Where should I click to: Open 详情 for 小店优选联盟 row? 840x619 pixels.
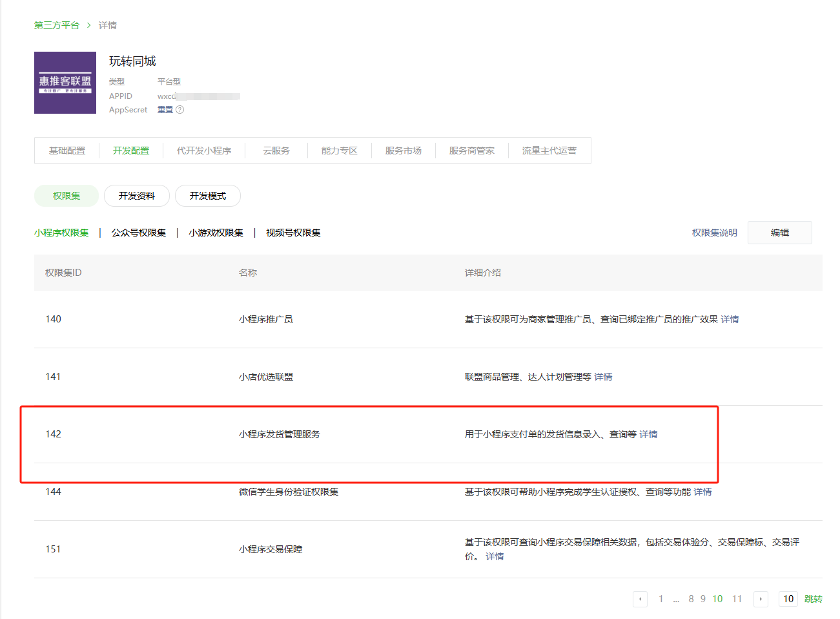click(x=604, y=377)
